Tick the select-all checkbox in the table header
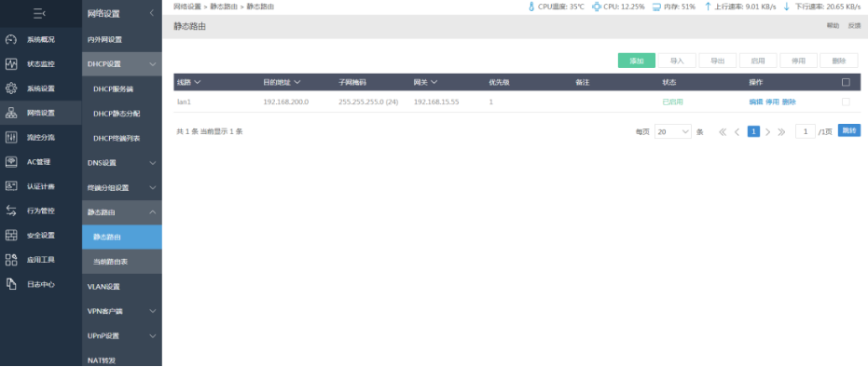 coord(846,82)
